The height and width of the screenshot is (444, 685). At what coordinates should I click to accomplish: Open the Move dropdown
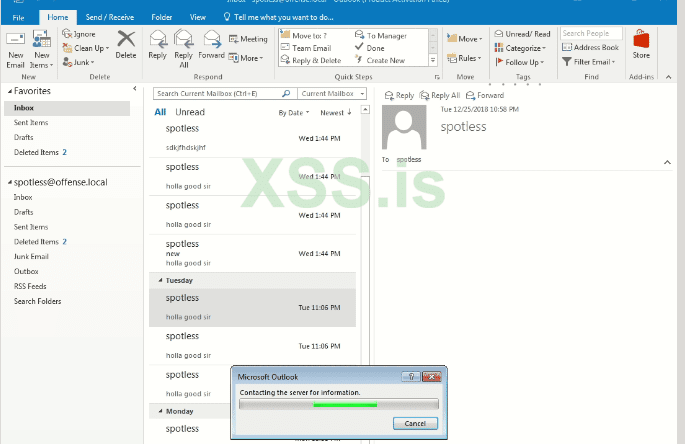[x=464, y=39]
